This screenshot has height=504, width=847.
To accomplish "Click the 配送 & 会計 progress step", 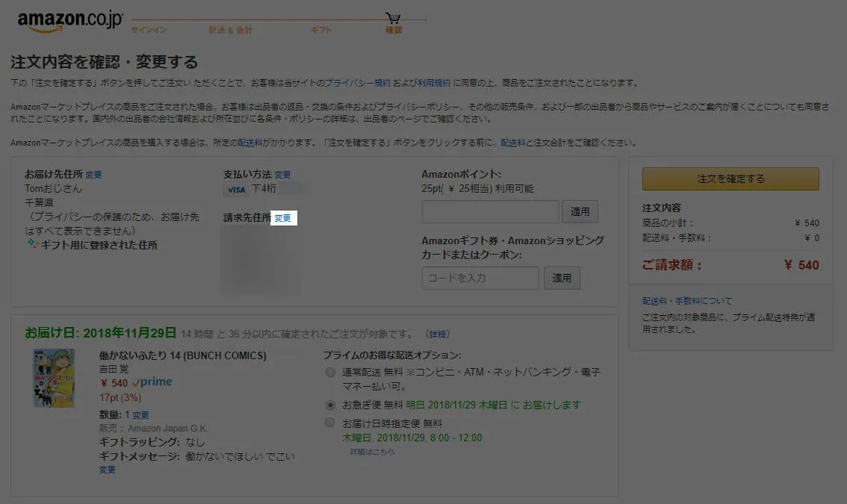I will (230, 30).
